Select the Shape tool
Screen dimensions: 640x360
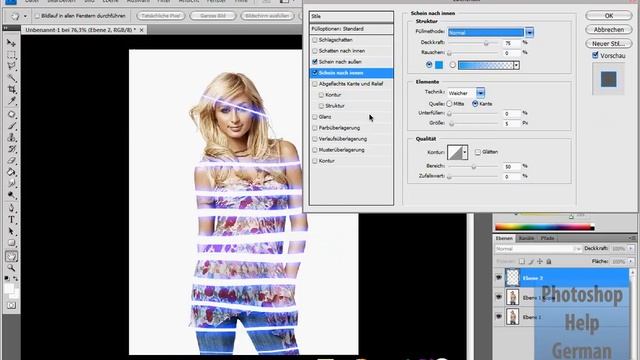tap(11, 243)
